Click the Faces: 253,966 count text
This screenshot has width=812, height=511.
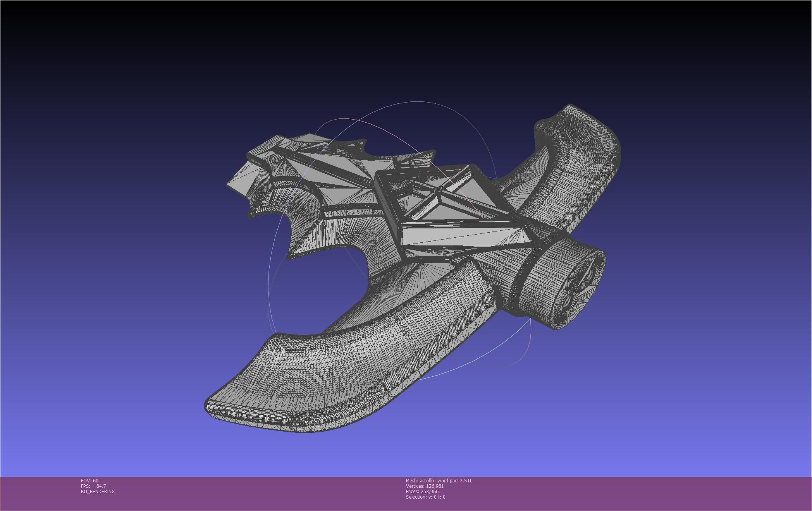click(x=422, y=491)
